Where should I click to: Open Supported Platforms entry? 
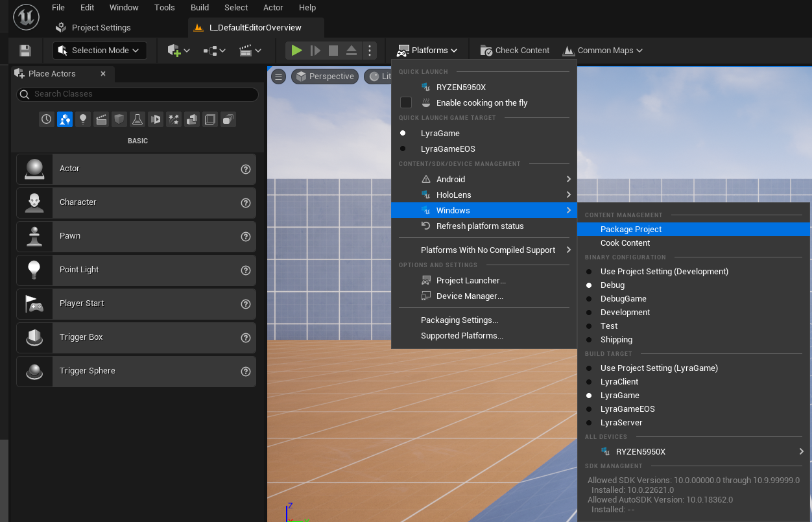(x=484, y=335)
